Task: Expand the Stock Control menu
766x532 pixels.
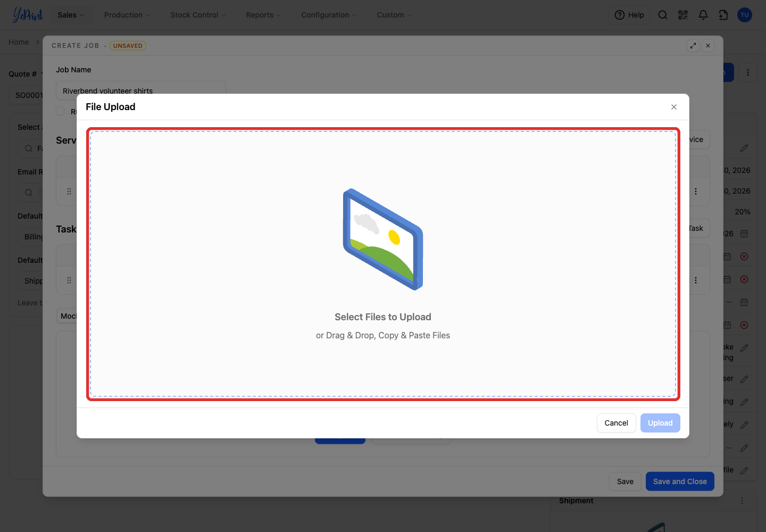Action: coord(198,15)
